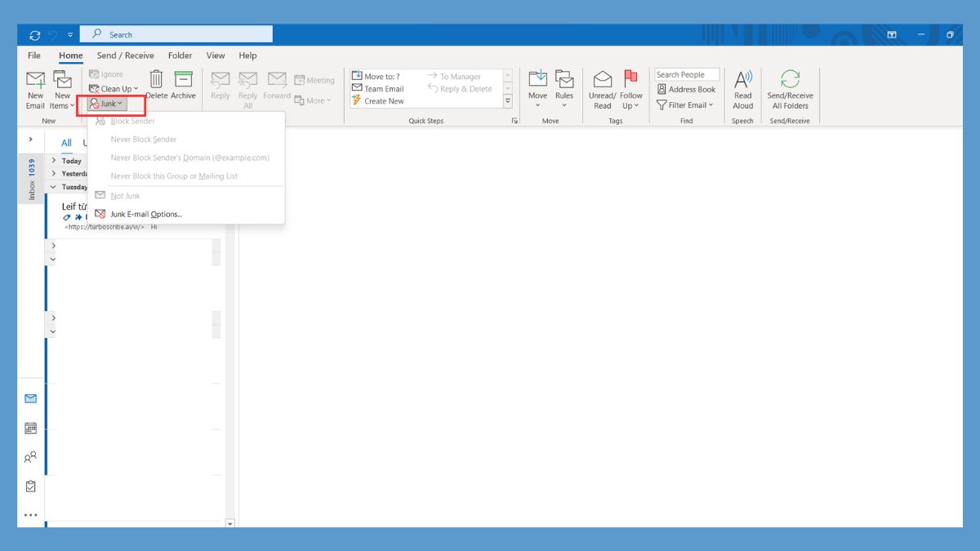
Task: Open the Address Book
Action: tap(687, 89)
